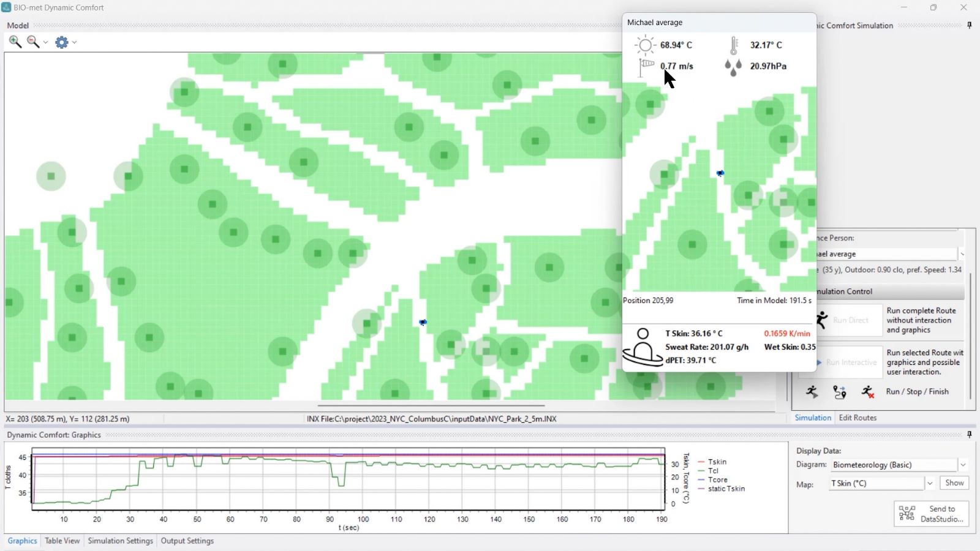The width and height of the screenshot is (980, 551).
Task: Toggle Tcl in the chart legend
Action: coord(714,470)
